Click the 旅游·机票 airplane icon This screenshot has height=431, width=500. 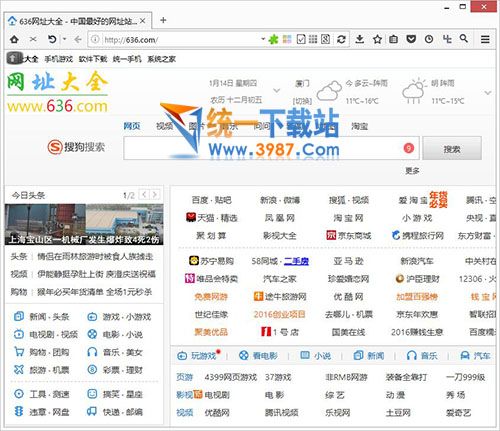[19, 369]
